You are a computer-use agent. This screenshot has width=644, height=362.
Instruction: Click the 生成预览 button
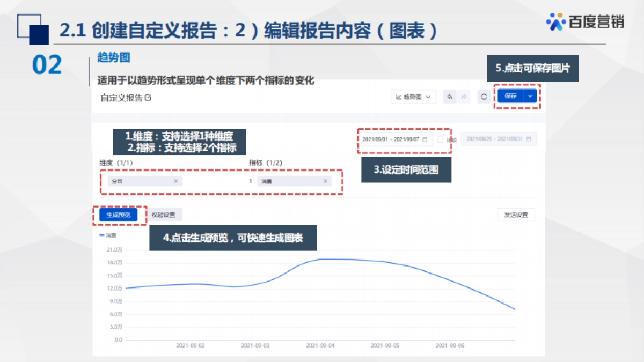pos(121,215)
